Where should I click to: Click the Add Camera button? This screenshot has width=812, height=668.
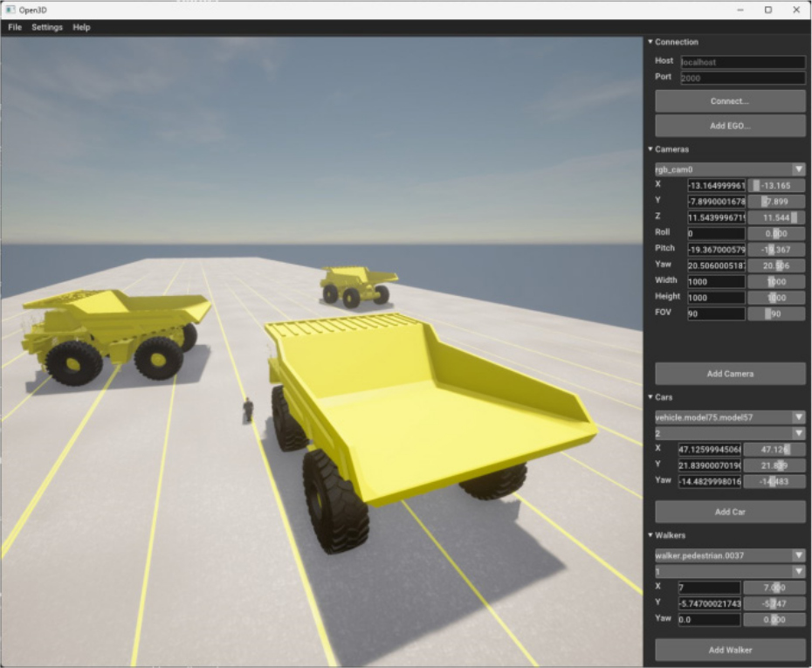coord(730,374)
